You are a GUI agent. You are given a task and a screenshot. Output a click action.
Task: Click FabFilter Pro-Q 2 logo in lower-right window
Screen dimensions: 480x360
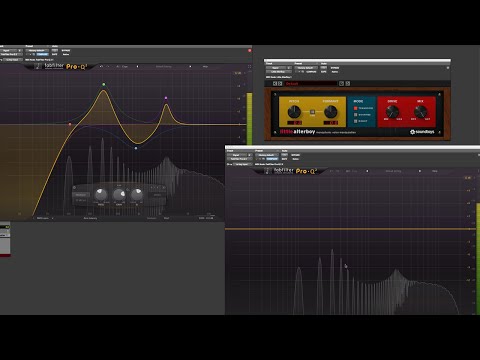tap(290, 171)
